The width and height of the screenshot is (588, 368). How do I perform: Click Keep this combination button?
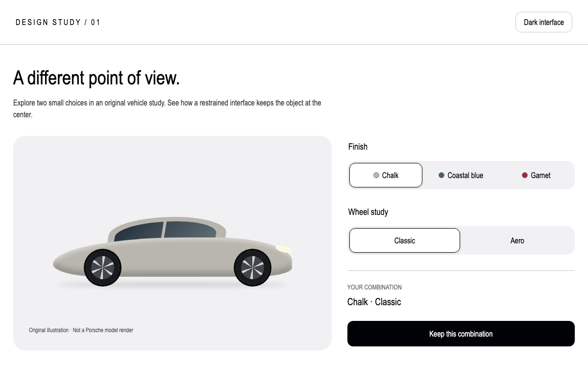tap(461, 334)
